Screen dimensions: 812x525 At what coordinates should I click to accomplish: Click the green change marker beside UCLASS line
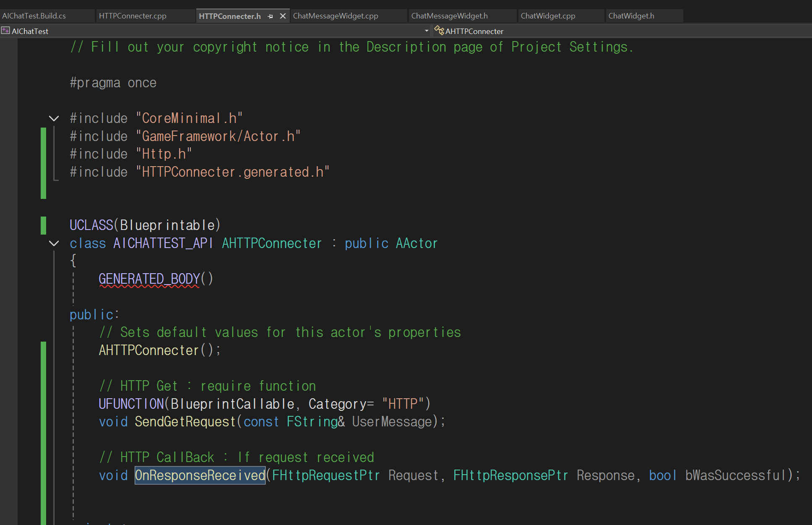(43, 225)
